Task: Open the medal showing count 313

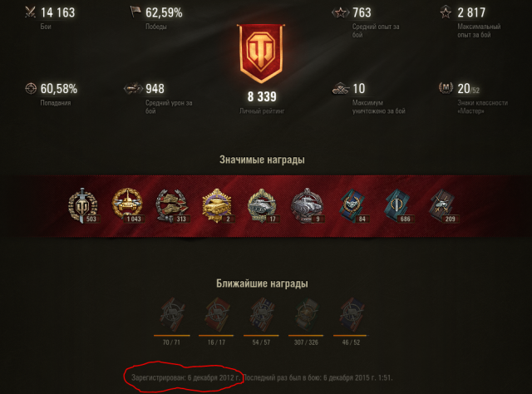Action: click(x=172, y=205)
